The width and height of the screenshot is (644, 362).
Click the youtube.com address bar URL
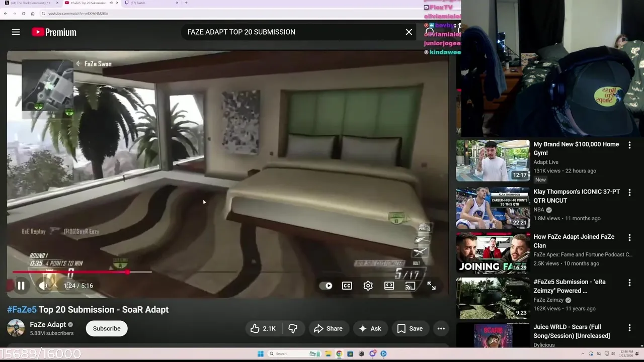click(78, 14)
